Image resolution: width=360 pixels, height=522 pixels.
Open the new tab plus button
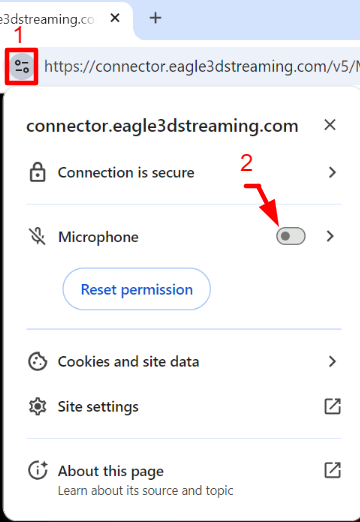(x=155, y=18)
